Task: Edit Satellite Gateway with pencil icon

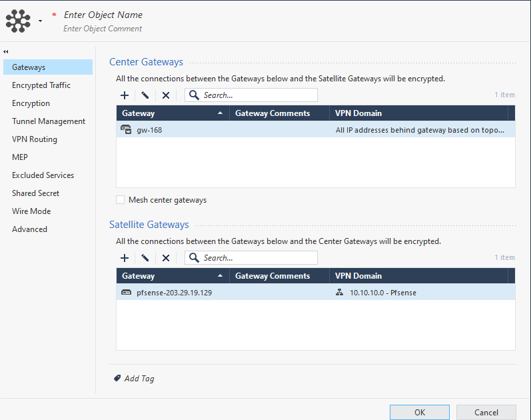Action: pos(145,258)
